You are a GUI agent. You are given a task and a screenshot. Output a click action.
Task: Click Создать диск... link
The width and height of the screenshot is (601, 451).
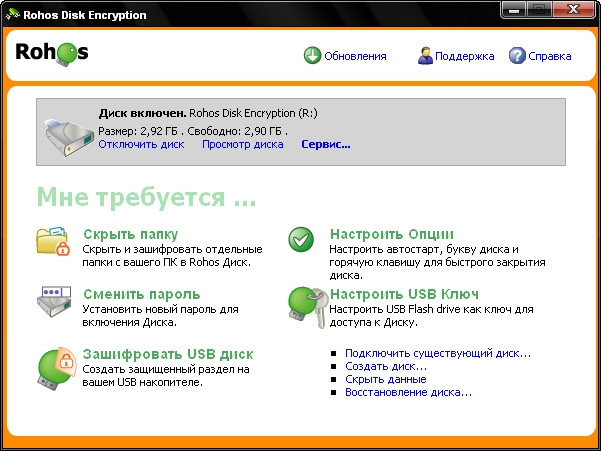[386, 366]
